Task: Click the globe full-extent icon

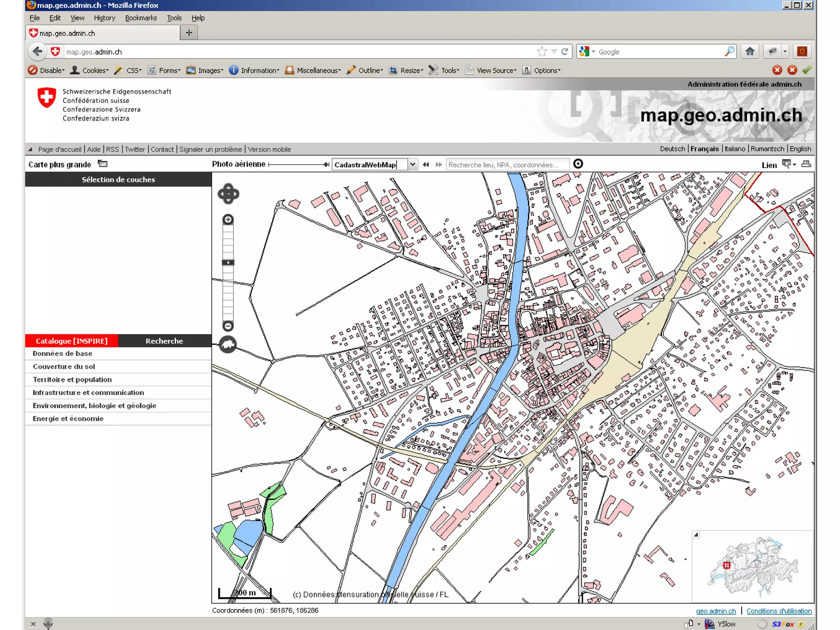Action: 228,345
